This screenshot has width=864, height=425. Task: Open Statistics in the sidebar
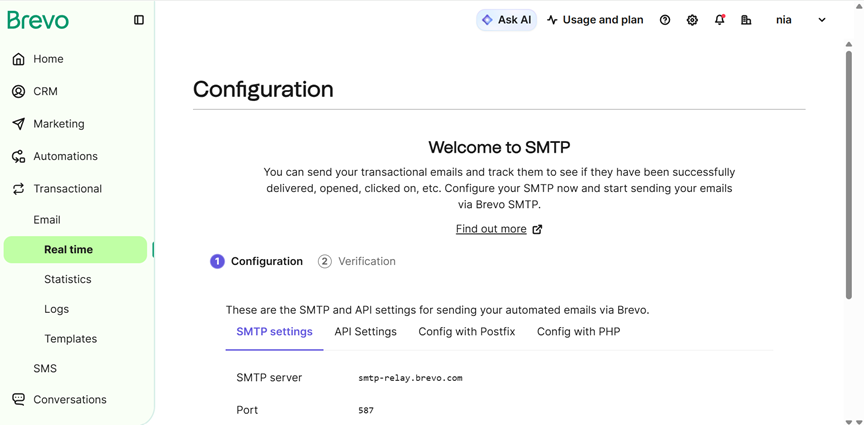tap(68, 279)
